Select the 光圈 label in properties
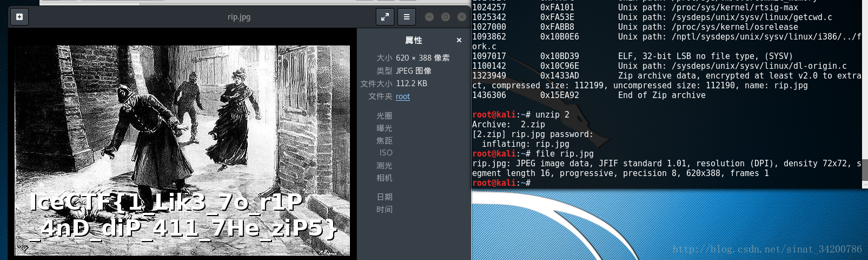The image size is (868, 260). tap(385, 115)
